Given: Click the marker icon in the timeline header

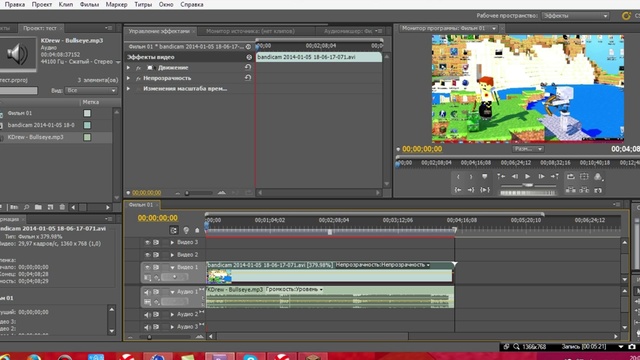Looking at the screenshot, I should click(197, 231).
